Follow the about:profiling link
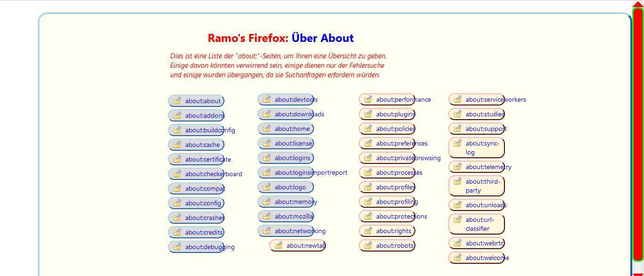644x276 pixels. (x=397, y=202)
